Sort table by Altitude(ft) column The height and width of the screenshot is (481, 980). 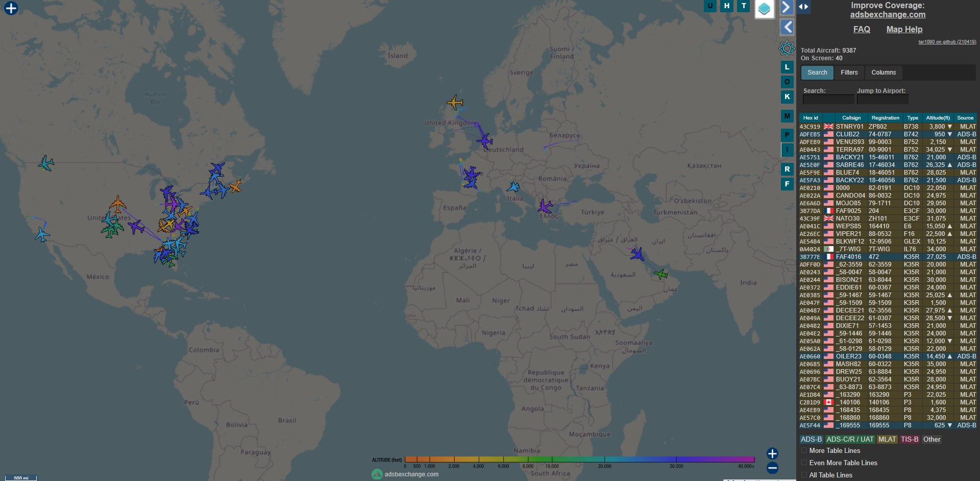tap(938, 118)
